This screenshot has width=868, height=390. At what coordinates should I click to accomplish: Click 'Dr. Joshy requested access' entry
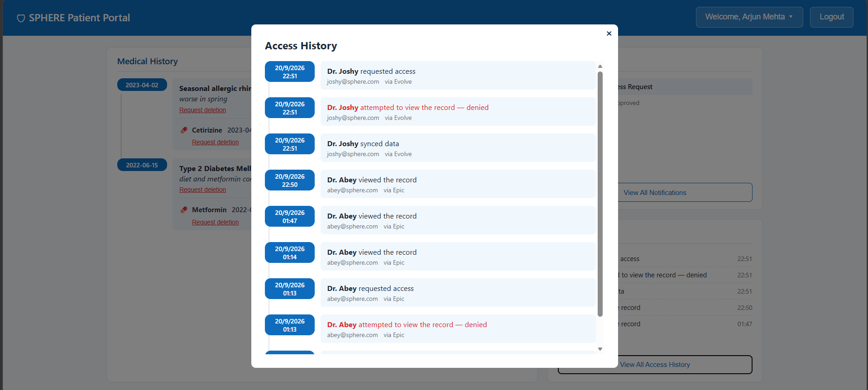(458, 76)
